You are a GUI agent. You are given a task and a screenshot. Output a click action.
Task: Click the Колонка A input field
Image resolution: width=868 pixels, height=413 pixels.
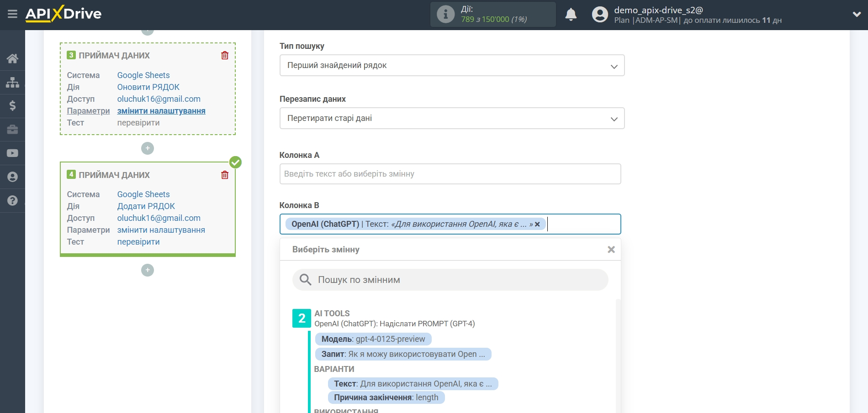click(450, 174)
